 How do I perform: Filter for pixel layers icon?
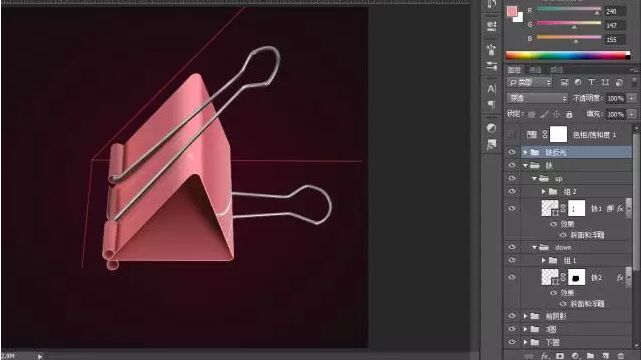coord(564,82)
